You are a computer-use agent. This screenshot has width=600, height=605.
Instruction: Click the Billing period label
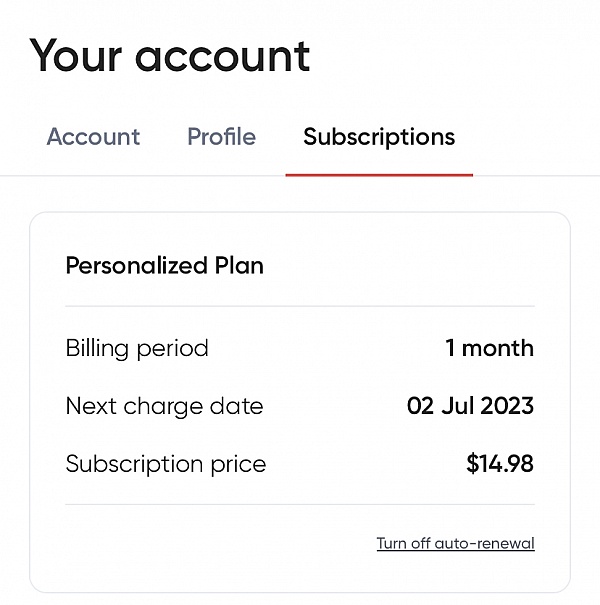[137, 349]
